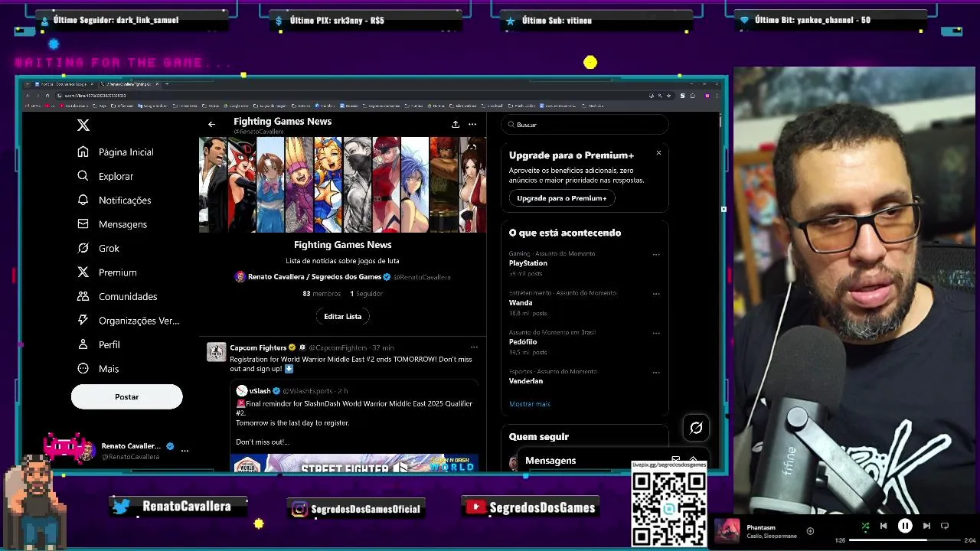Click the Capcom Fighters account name
The height and width of the screenshot is (551, 980).
click(258, 347)
